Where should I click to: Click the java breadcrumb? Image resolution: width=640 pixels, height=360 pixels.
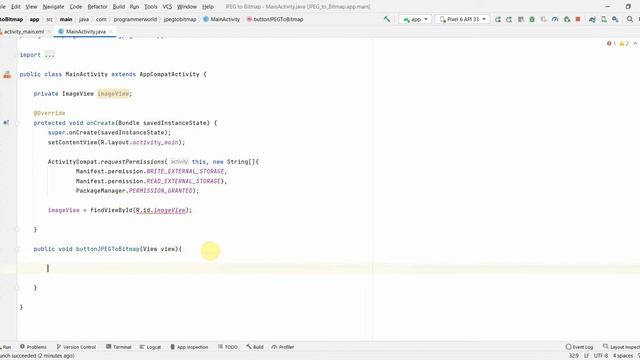(84, 19)
